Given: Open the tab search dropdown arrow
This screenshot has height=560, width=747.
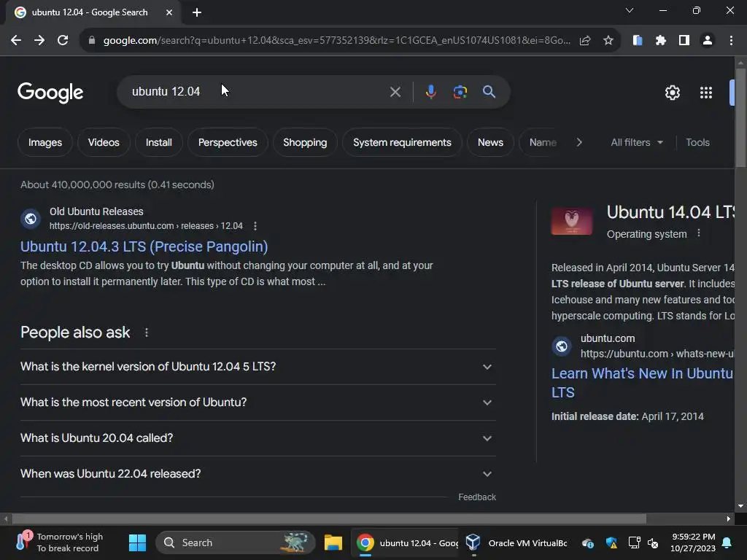Looking at the screenshot, I should tap(630, 10).
